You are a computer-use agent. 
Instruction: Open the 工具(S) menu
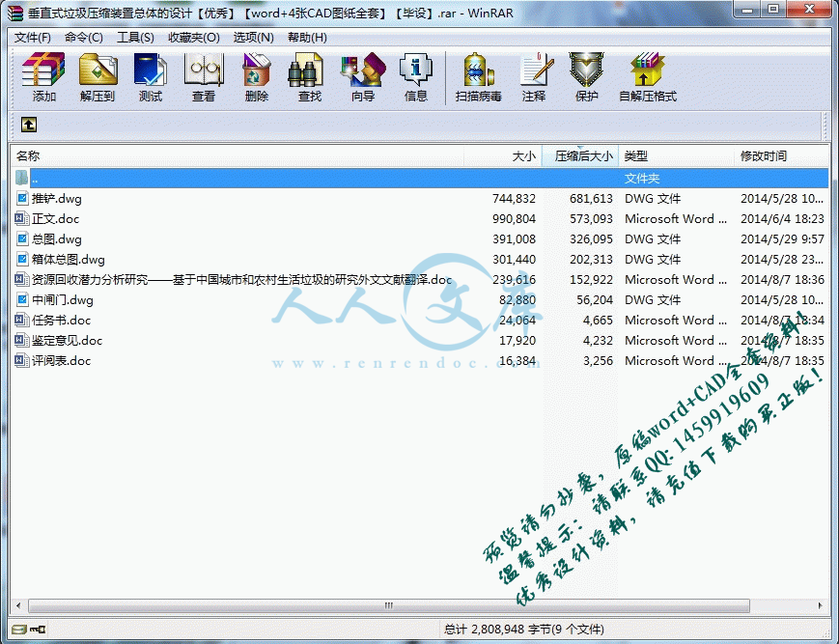(135, 38)
